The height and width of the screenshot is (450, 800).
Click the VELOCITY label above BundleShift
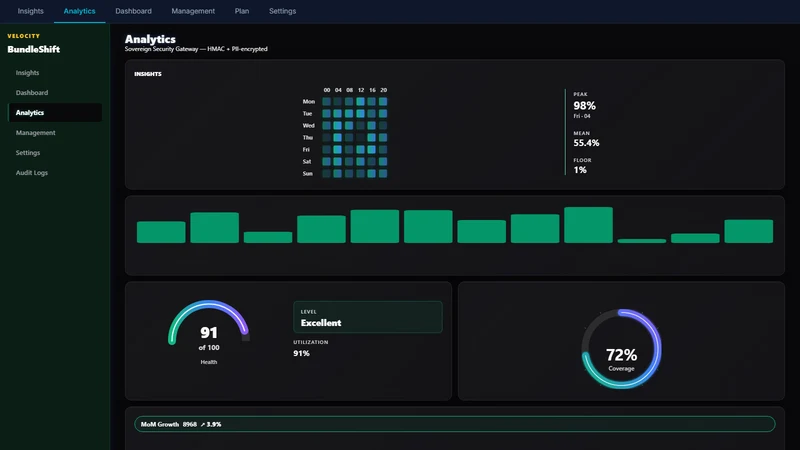pos(23,36)
